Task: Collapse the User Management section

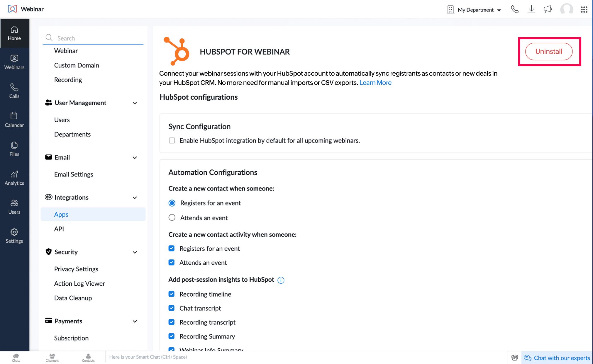Action: pyautogui.click(x=135, y=103)
